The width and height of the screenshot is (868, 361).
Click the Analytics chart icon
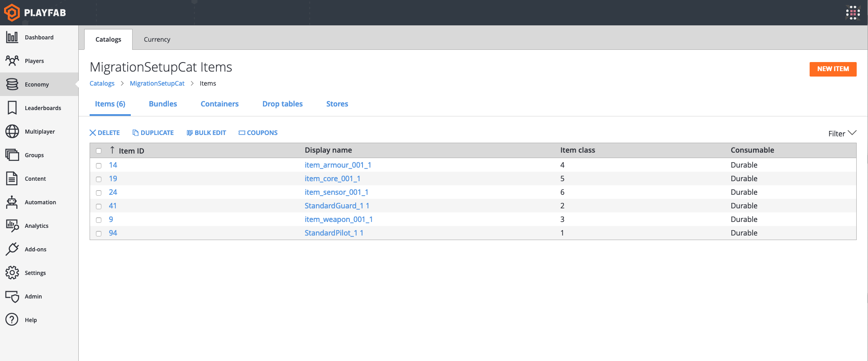[12, 226]
